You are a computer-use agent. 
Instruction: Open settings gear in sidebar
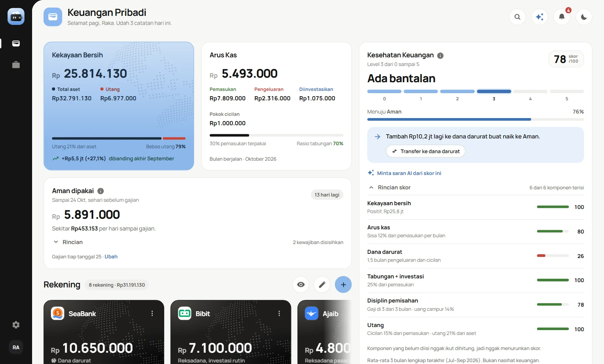click(x=16, y=325)
